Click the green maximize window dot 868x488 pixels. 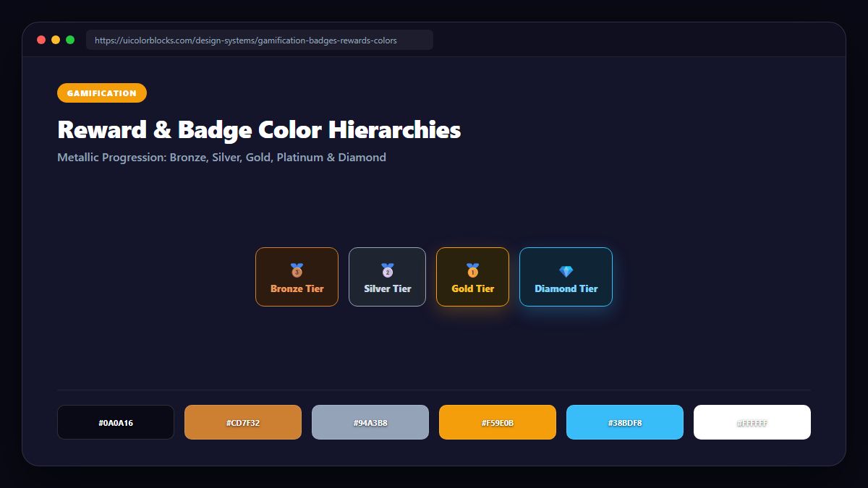[70, 40]
